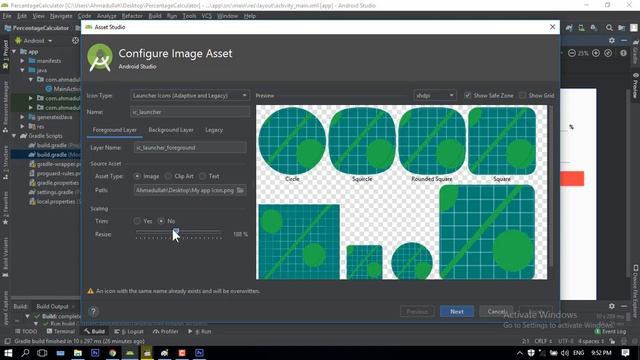The height and width of the screenshot is (360, 640).
Task: Open the Tools menu
Action: [x=189, y=16]
